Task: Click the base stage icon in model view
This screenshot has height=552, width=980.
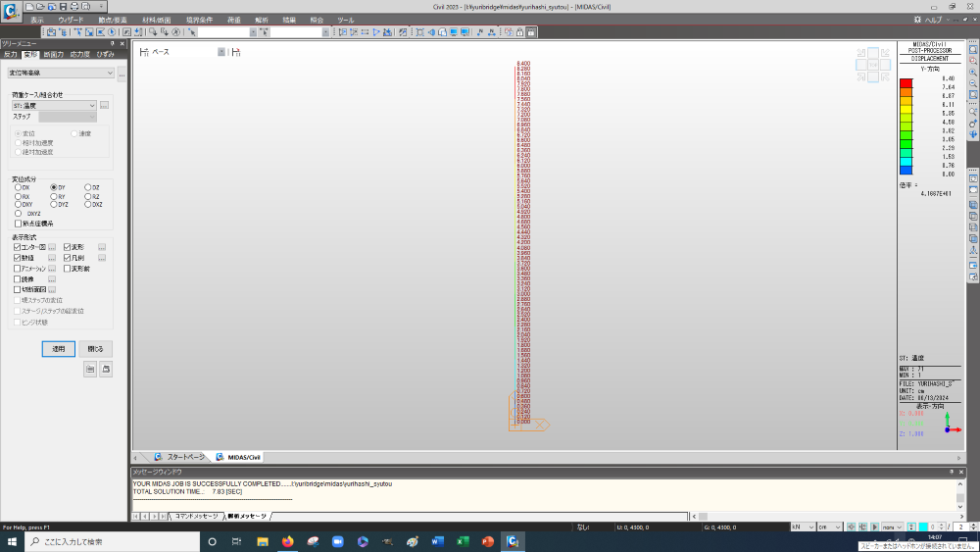Action: click(x=144, y=52)
